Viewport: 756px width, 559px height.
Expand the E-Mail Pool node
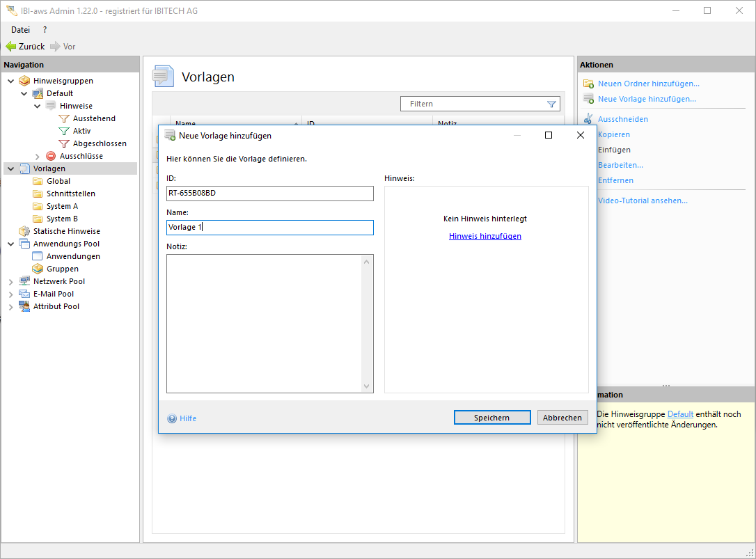point(11,294)
